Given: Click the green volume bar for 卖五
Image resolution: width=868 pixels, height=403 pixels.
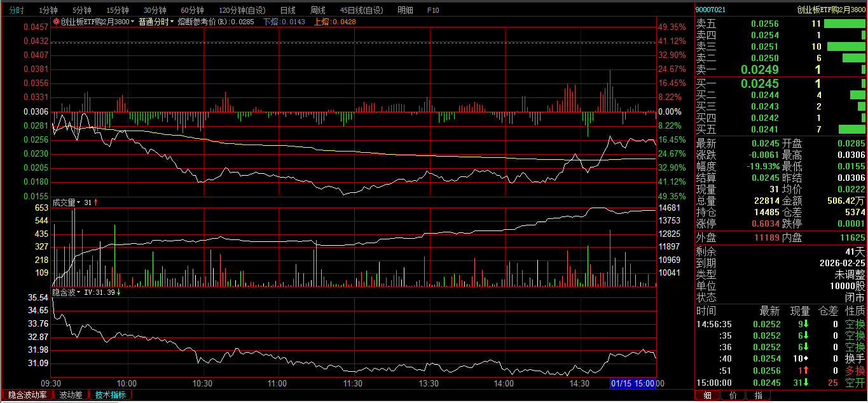Looking at the screenshot, I should [x=844, y=24].
